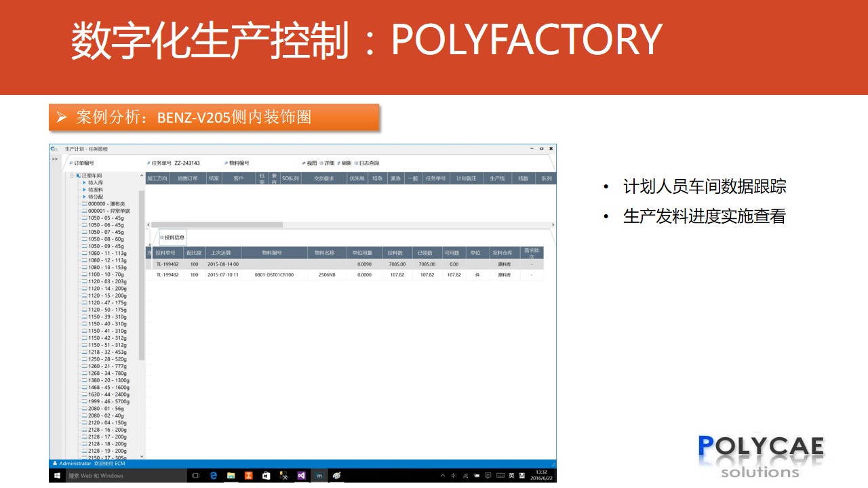Open orange taskbar app icon
868x488 pixels.
pos(249,476)
